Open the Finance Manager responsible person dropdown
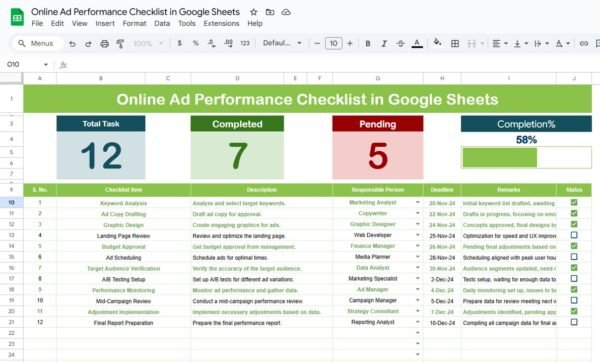600x363 pixels. (x=418, y=246)
